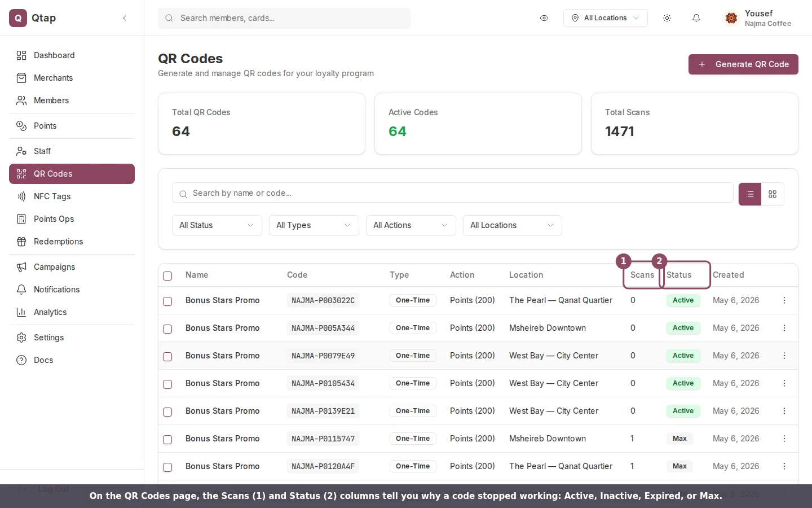Sort by the Created column header
The image size is (812, 508).
pos(728,275)
